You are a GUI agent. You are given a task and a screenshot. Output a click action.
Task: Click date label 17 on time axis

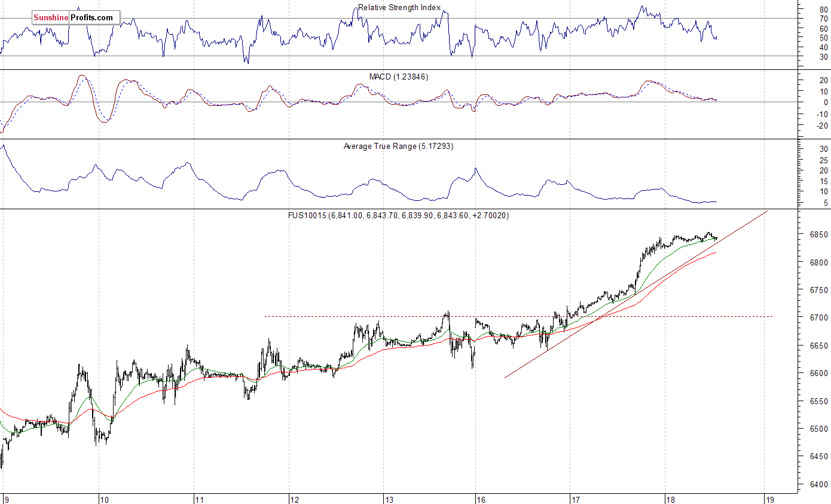tap(576, 499)
